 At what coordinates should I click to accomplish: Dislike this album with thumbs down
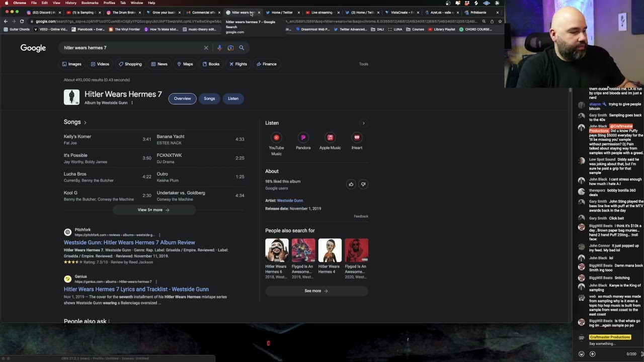point(363,184)
